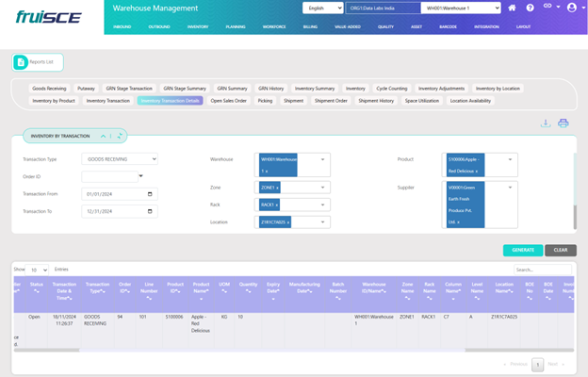Open the Transaction Type dropdown
Image resolution: width=588 pixels, height=377 pixels.
pos(120,159)
